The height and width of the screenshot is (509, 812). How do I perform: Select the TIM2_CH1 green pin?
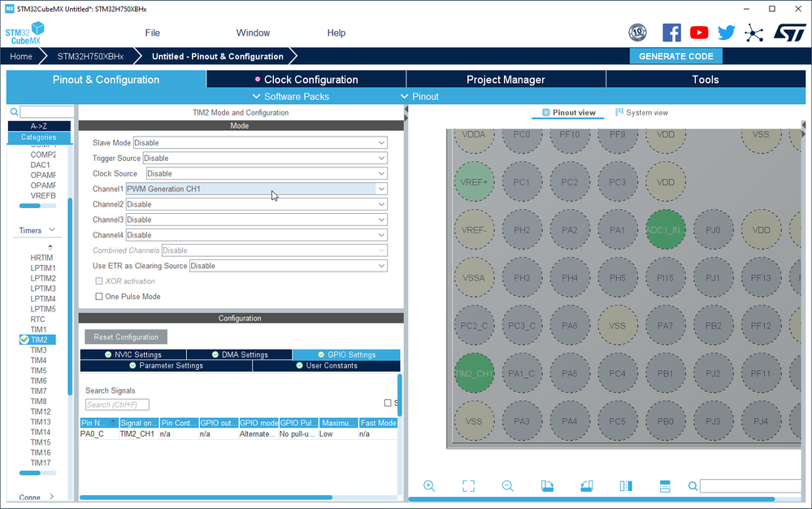(474, 373)
